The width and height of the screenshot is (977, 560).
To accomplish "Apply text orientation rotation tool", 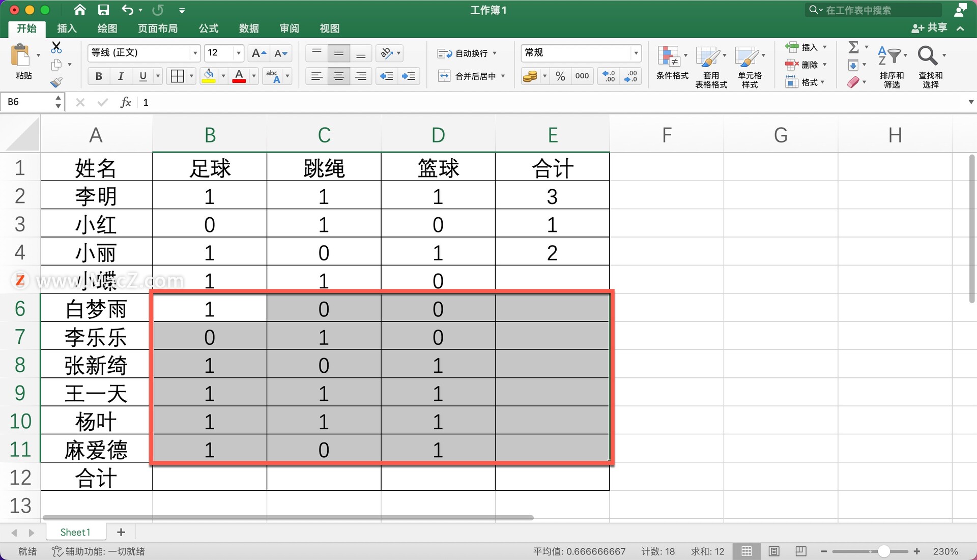I will tap(387, 53).
